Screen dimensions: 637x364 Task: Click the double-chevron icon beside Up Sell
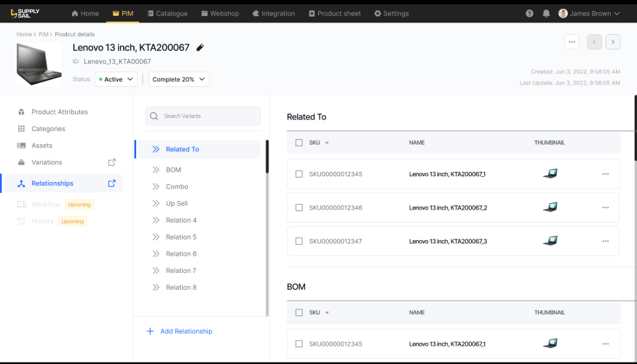[156, 204]
